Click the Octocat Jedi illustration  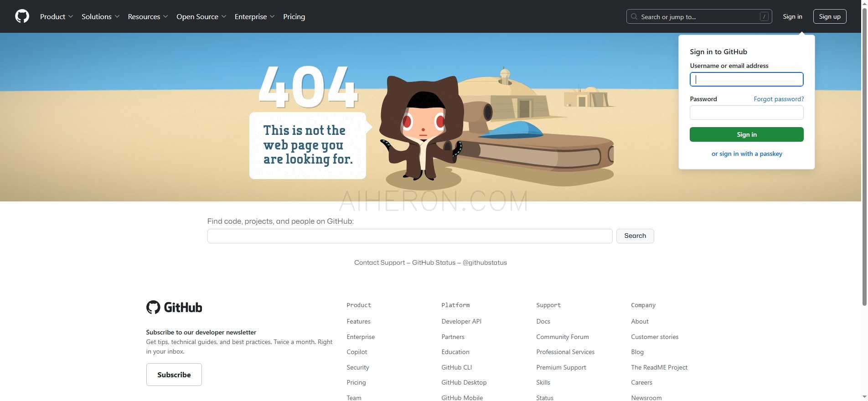pos(422,130)
